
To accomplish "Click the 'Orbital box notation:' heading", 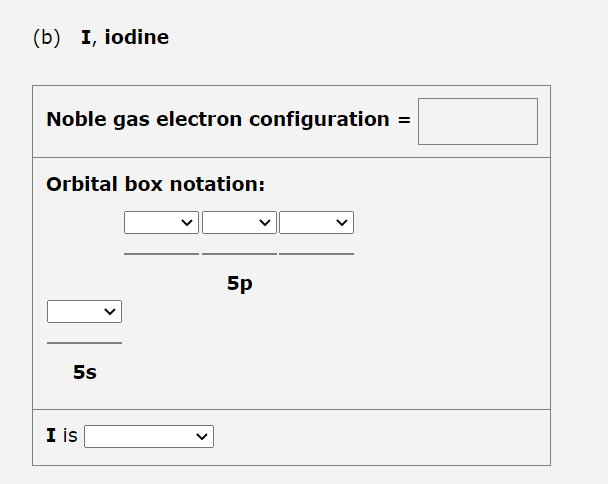I will 155,184.
